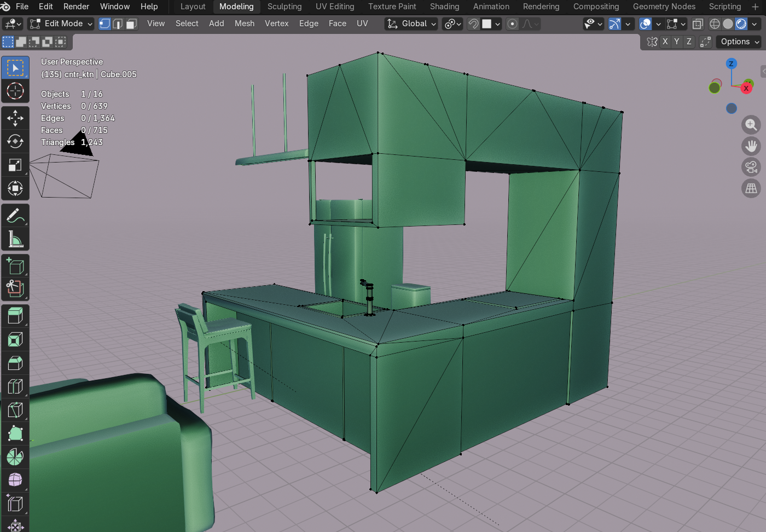Screen dimensions: 766x532
Task: Open the Render menu
Action: coord(76,7)
